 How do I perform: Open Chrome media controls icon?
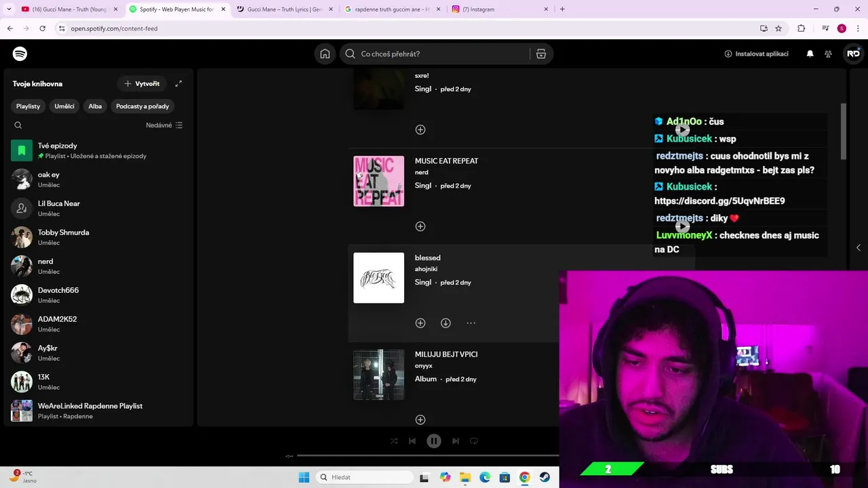point(825,28)
